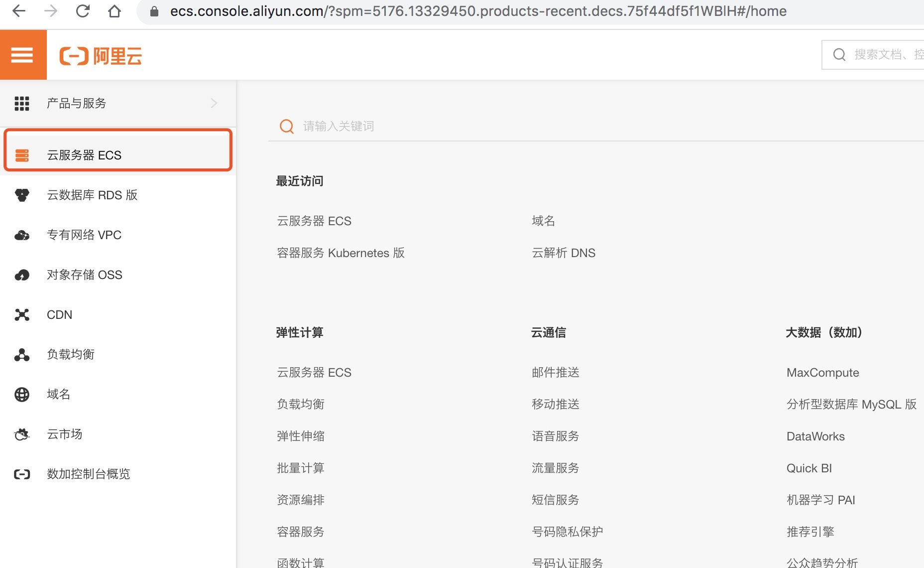This screenshot has width=924, height=568.
Task: Click the browser address bar URL
Action: click(x=478, y=11)
